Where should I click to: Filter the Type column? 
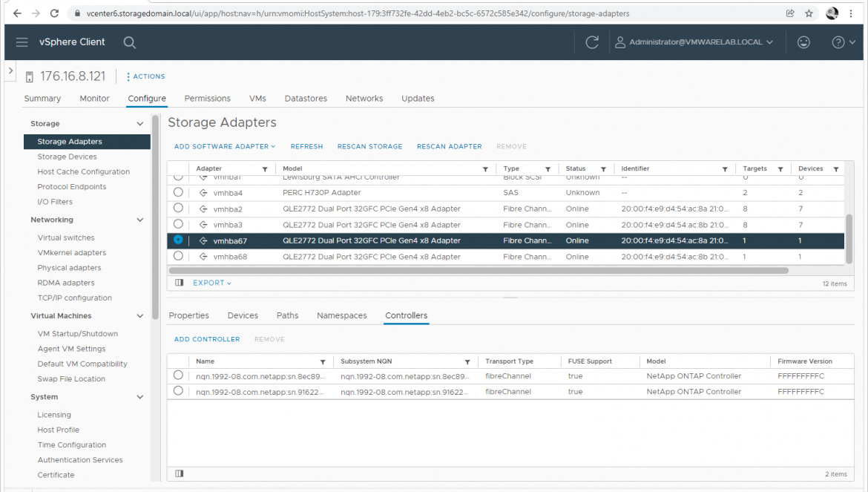tap(548, 168)
